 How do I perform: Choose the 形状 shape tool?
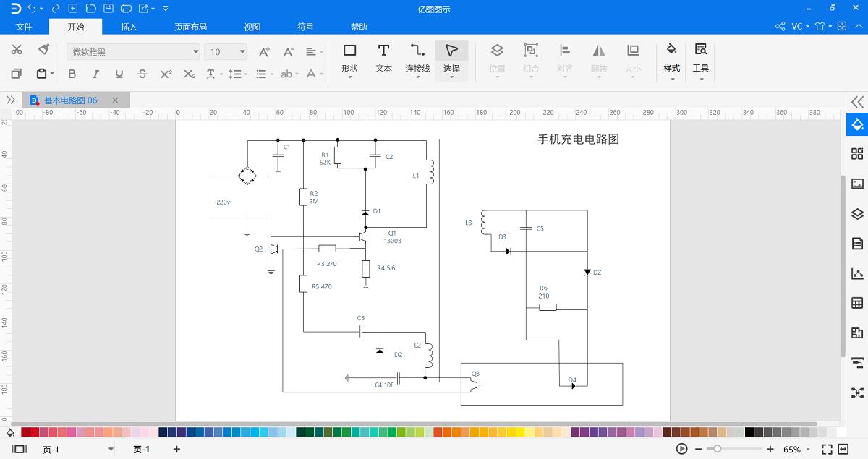349,58
